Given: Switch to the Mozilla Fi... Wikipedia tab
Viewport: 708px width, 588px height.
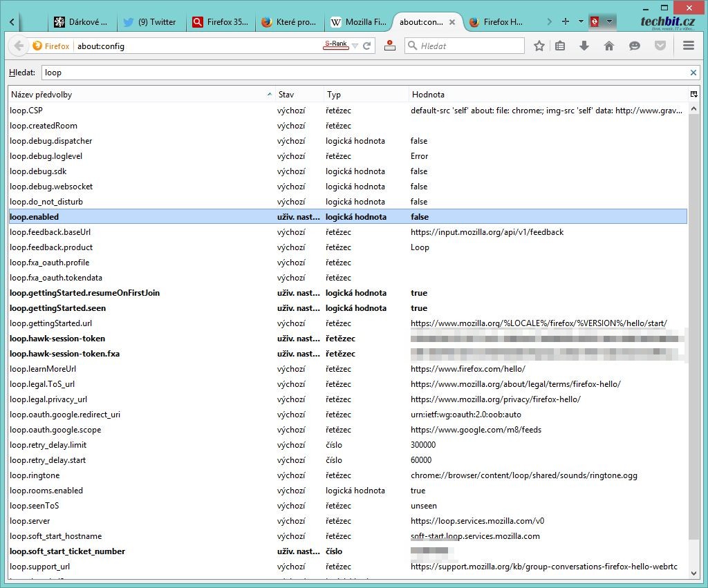Looking at the screenshot, I should (x=358, y=22).
